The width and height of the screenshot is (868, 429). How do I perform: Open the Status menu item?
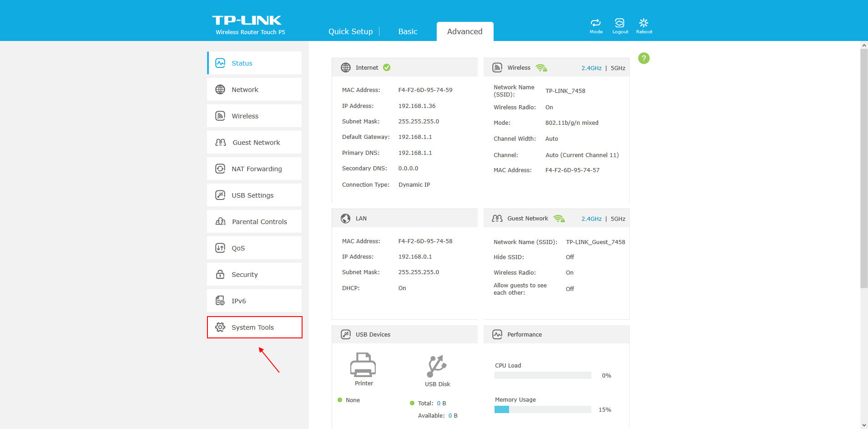pyautogui.click(x=254, y=63)
